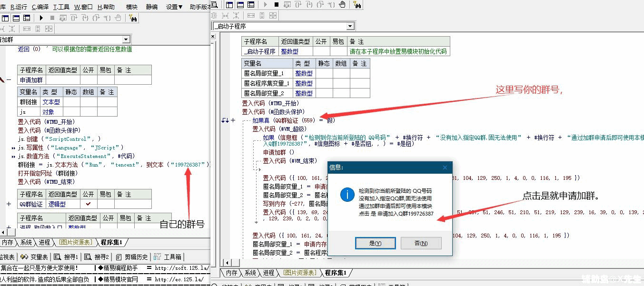This screenshot has height=286, width=644.
Task: Switch to the 图片资源表 tab in right pane
Action: [x=299, y=273]
